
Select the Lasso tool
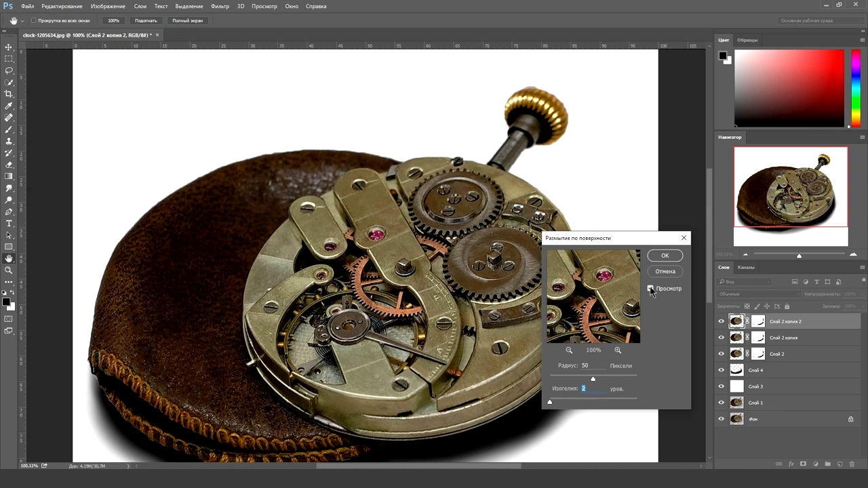click(9, 70)
